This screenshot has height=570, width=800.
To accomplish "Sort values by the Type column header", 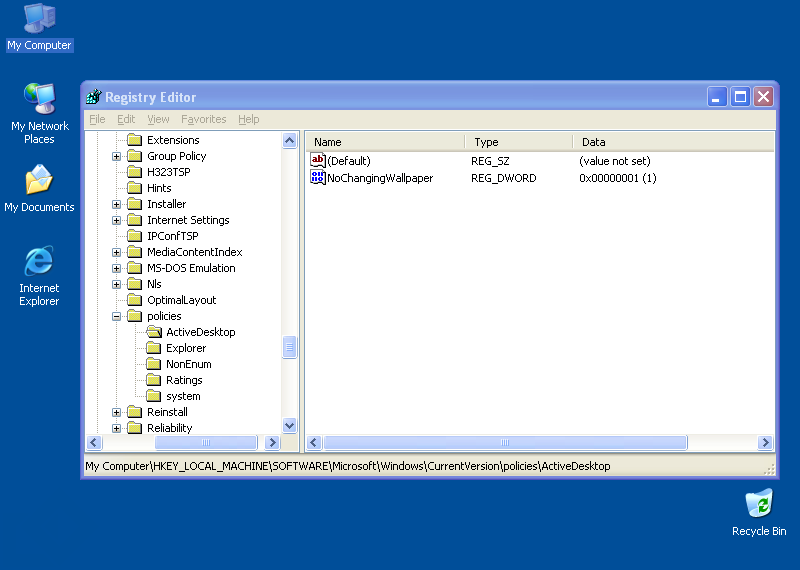I will [519, 142].
